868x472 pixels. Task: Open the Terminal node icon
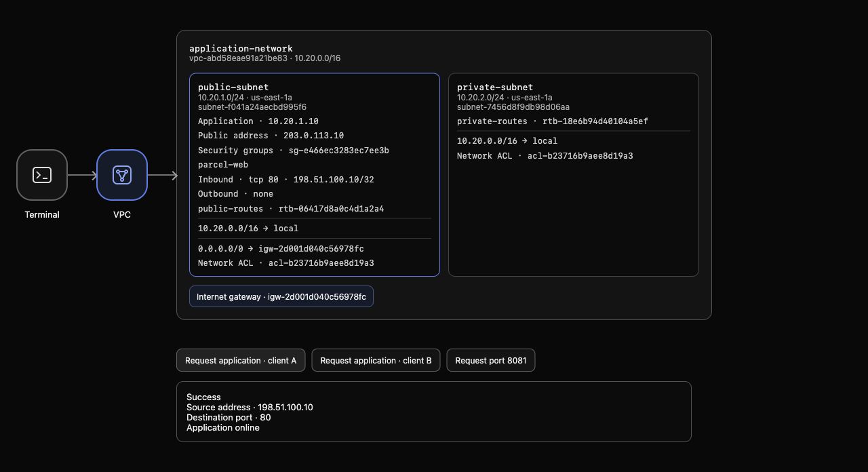point(42,175)
